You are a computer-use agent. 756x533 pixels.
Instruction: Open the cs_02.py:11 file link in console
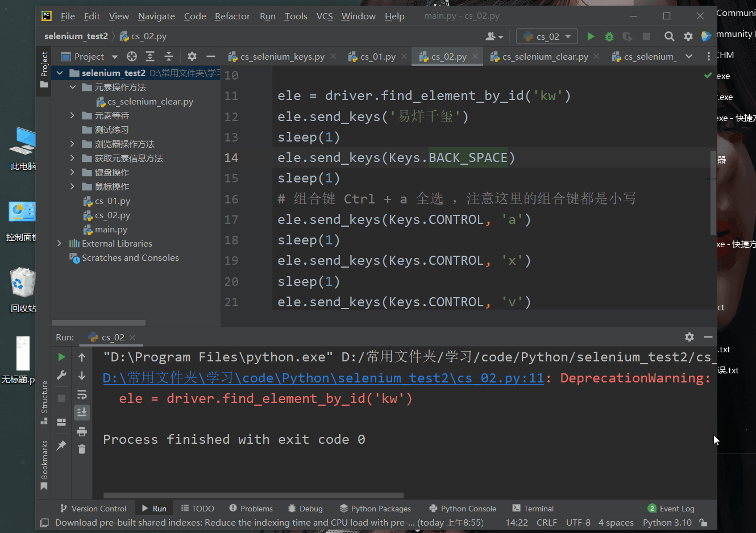point(323,378)
